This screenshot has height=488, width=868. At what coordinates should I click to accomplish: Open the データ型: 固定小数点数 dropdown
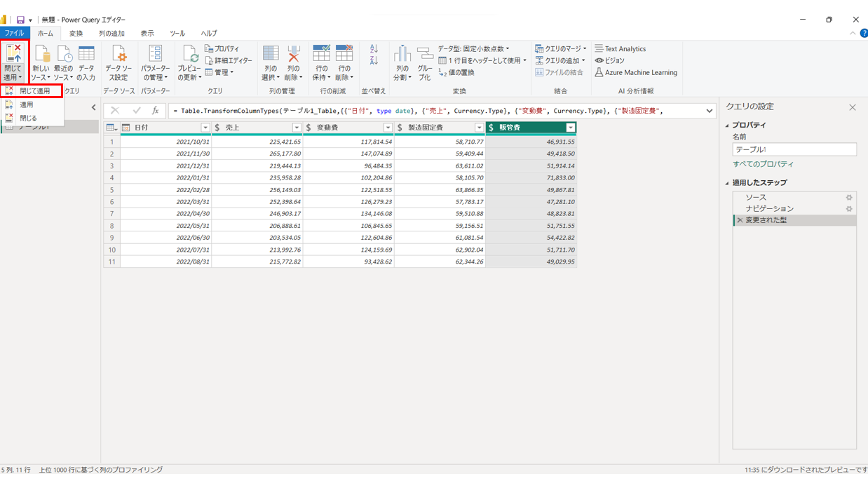click(x=473, y=49)
